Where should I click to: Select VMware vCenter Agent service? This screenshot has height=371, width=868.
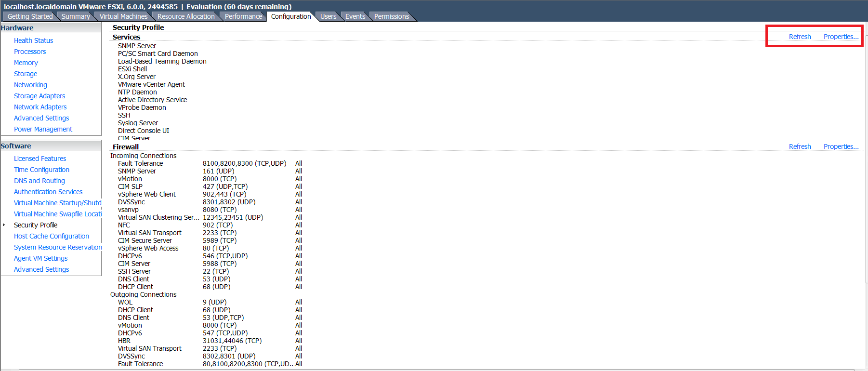click(x=151, y=84)
